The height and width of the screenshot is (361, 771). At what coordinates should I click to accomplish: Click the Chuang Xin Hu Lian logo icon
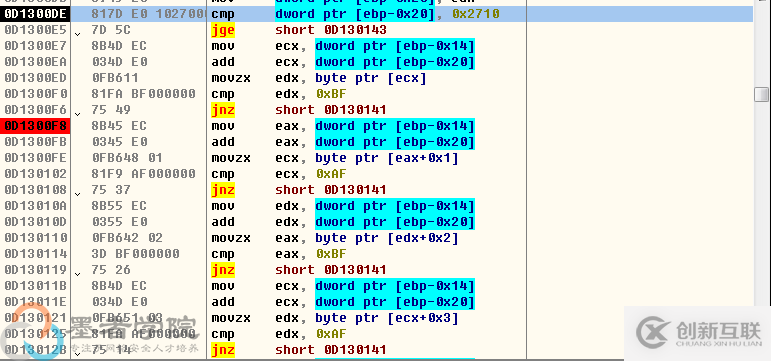click(652, 333)
